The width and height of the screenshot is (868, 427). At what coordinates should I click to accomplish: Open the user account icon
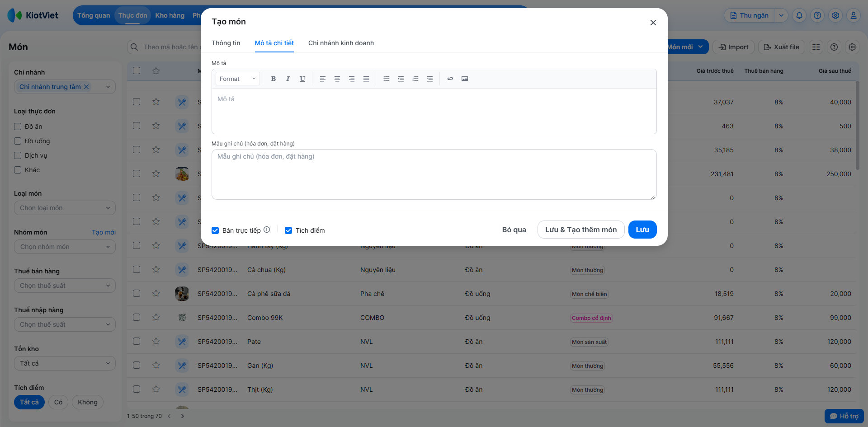854,15
